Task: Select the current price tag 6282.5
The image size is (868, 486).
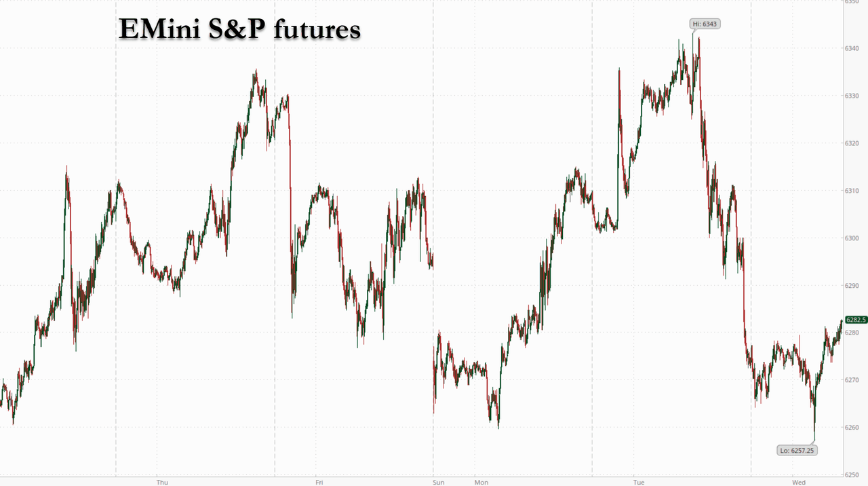Action: point(856,320)
